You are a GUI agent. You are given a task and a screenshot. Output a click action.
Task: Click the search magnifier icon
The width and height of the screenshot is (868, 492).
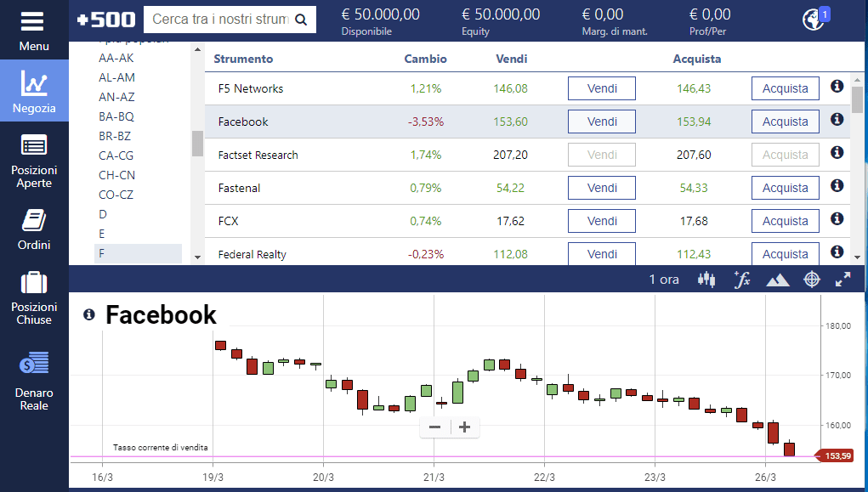(301, 20)
